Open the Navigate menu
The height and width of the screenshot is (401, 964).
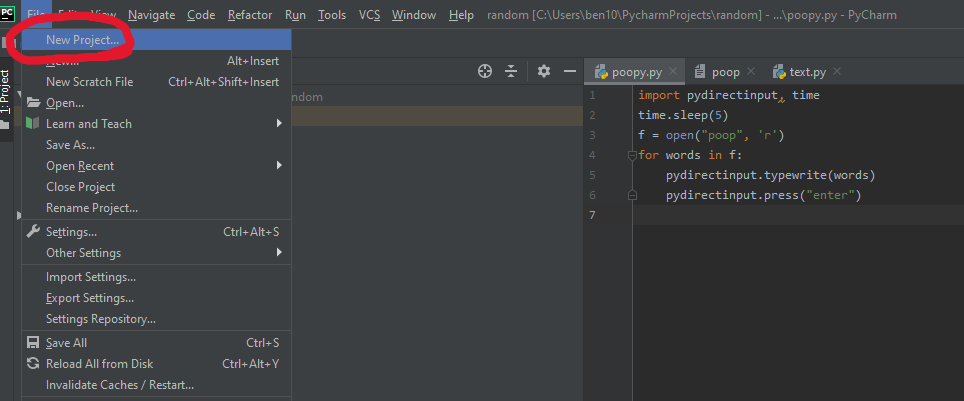(x=151, y=15)
